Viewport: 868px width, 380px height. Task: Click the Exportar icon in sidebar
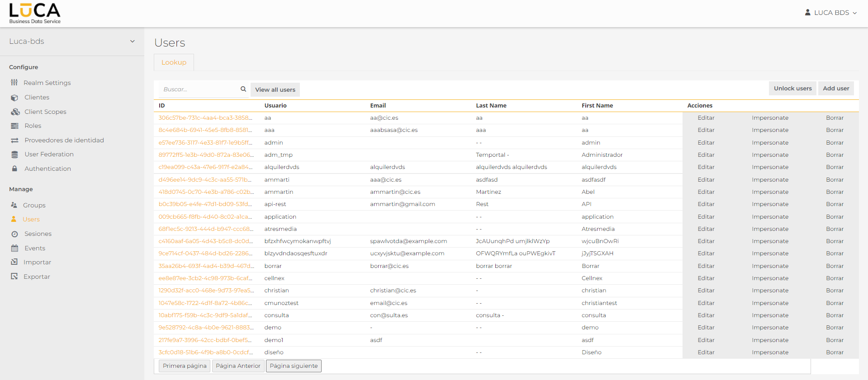tap(14, 277)
